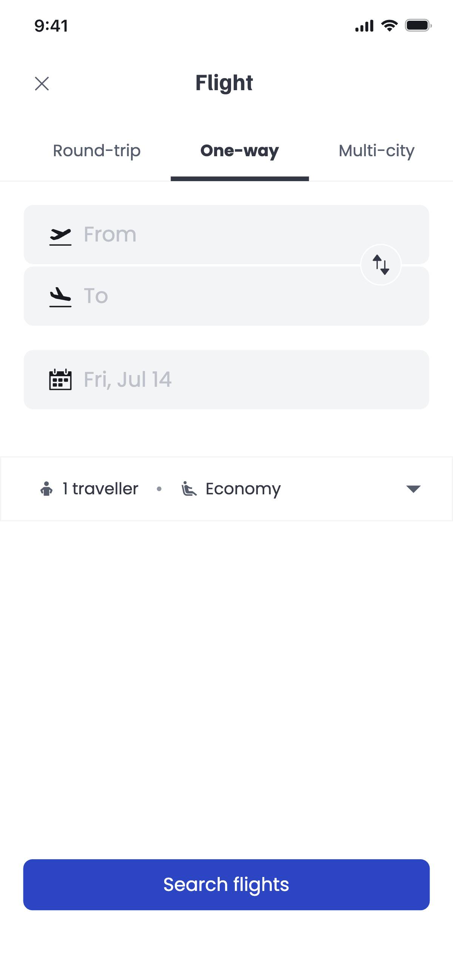The width and height of the screenshot is (453, 980).
Task: Switch to the Round-trip tab
Action: (x=97, y=151)
